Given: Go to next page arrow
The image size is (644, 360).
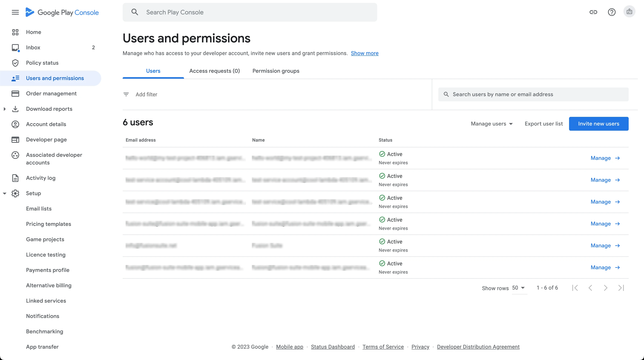Looking at the screenshot, I should pyautogui.click(x=605, y=288).
